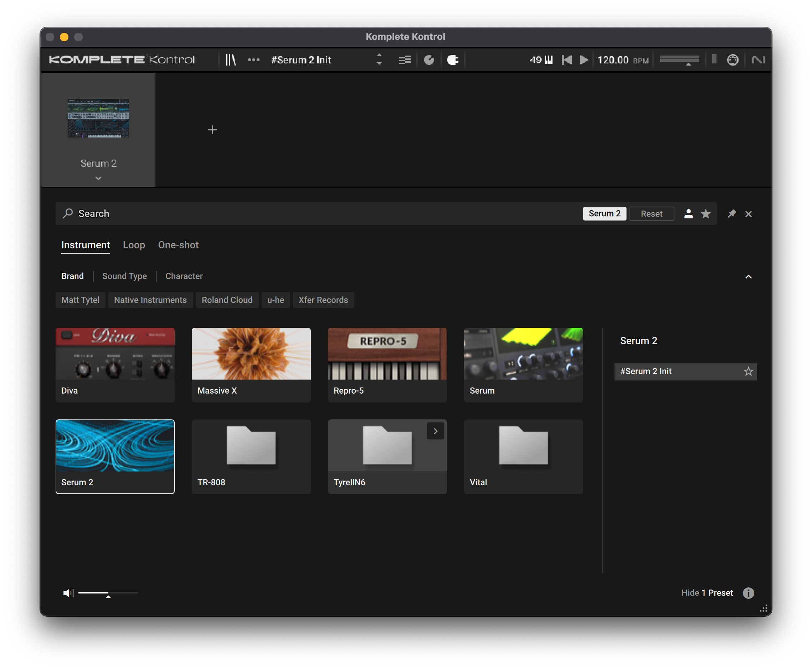Click into the Search field
The width and height of the screenshot is (812, 669).
[320, 213]
